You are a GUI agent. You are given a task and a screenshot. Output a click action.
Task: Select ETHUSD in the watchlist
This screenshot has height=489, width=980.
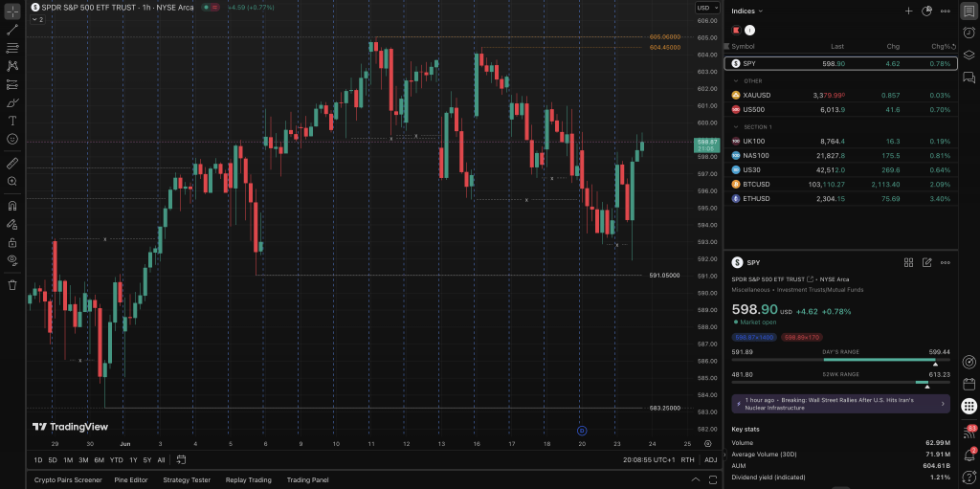(x=840, y=198)
